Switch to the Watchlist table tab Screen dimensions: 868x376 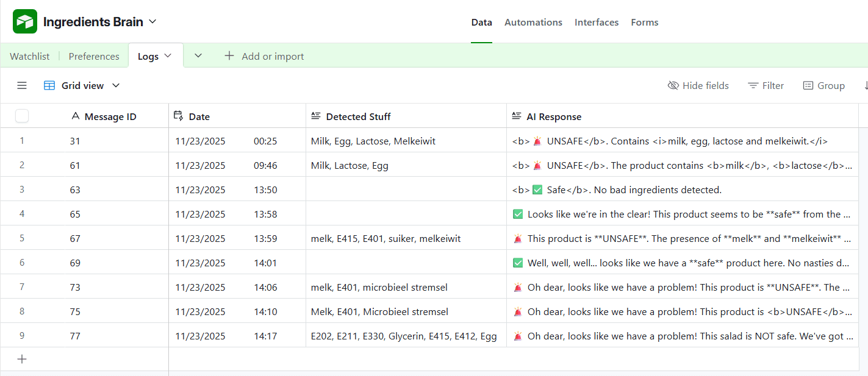pos(30,56)
